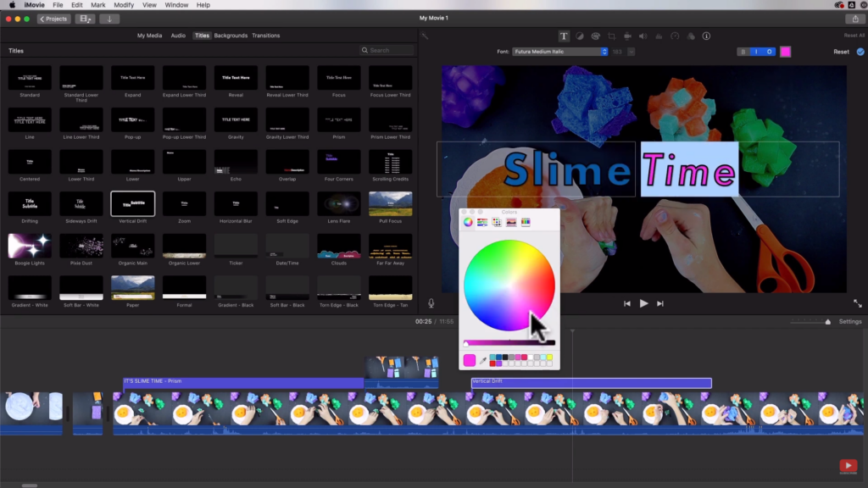The image size is (868, 488).
Task: Click the title Search field
Action: pos(387,50)
